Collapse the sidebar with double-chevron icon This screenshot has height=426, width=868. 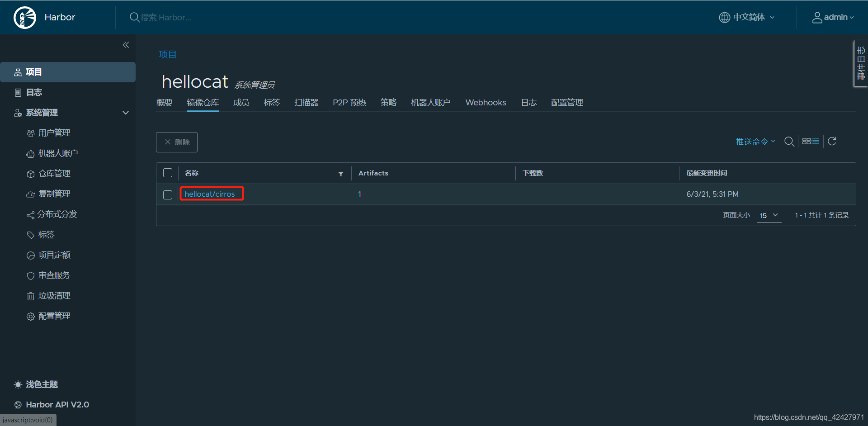coord(126,45)
